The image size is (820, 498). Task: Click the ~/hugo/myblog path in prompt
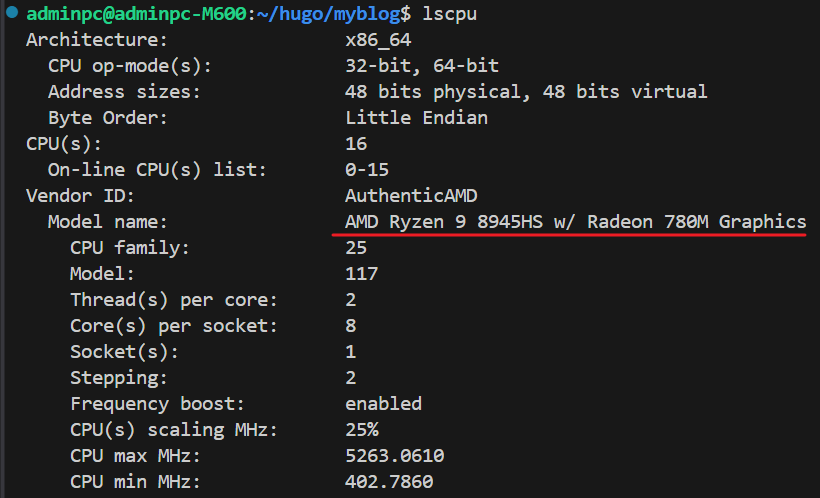click(328, 14)
